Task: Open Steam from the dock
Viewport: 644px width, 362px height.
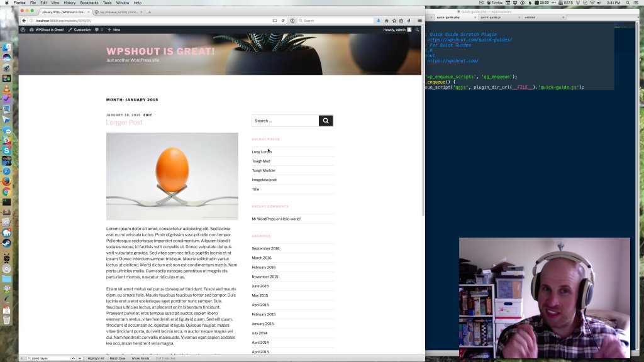Action: [x=6, y=243]
